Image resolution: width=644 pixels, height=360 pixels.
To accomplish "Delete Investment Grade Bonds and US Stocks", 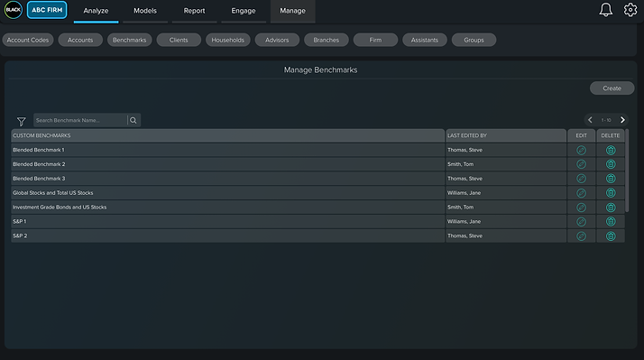I will [611, 208].
